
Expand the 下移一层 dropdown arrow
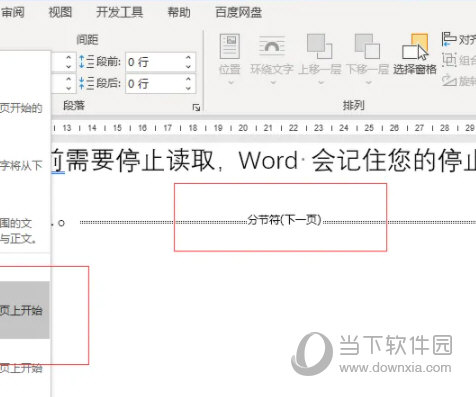[368, 82]
